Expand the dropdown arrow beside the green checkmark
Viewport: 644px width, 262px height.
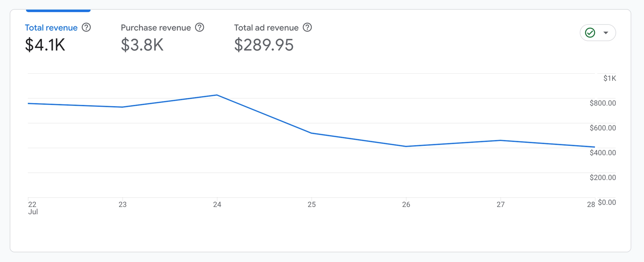pyautogui.click(x=606, y=33)
